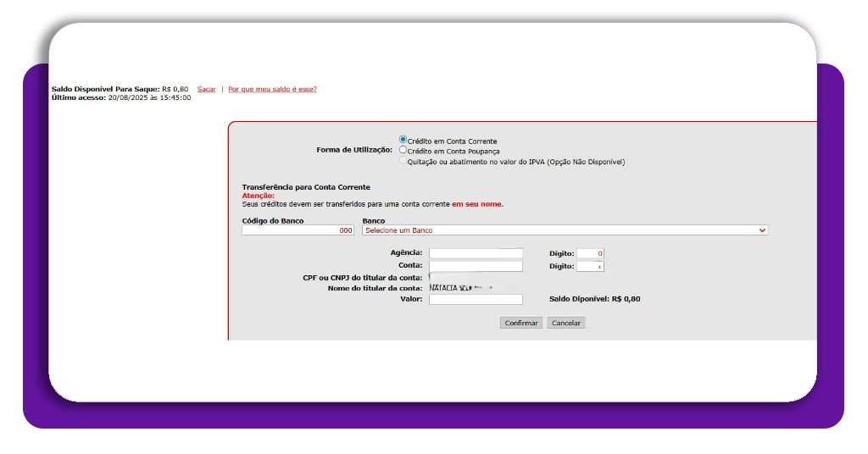
Task: Click into the Agência input field
Action: tap(476, 253)
